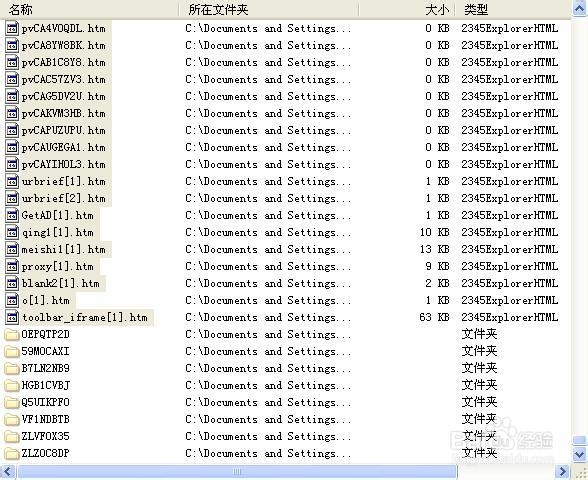Select the folder name ZLZOC8DP
588x480 pixels.
coord(45,453)
